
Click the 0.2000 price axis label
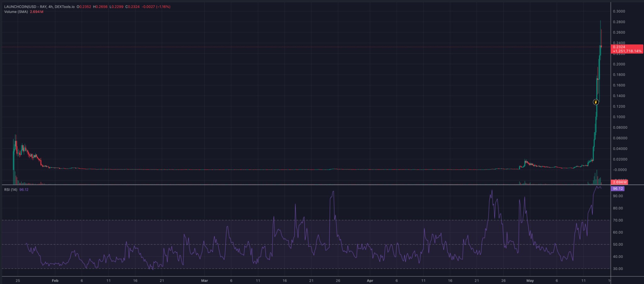[619, 64]
